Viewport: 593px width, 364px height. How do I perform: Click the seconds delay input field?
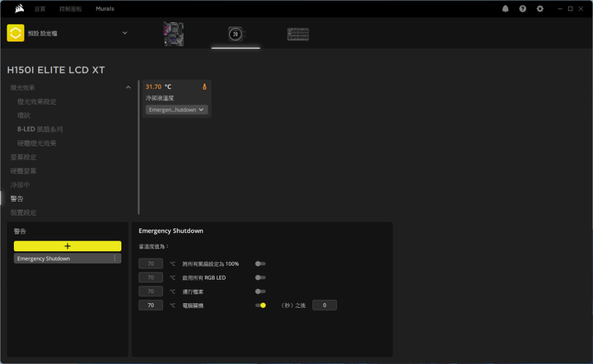point(325,306)
